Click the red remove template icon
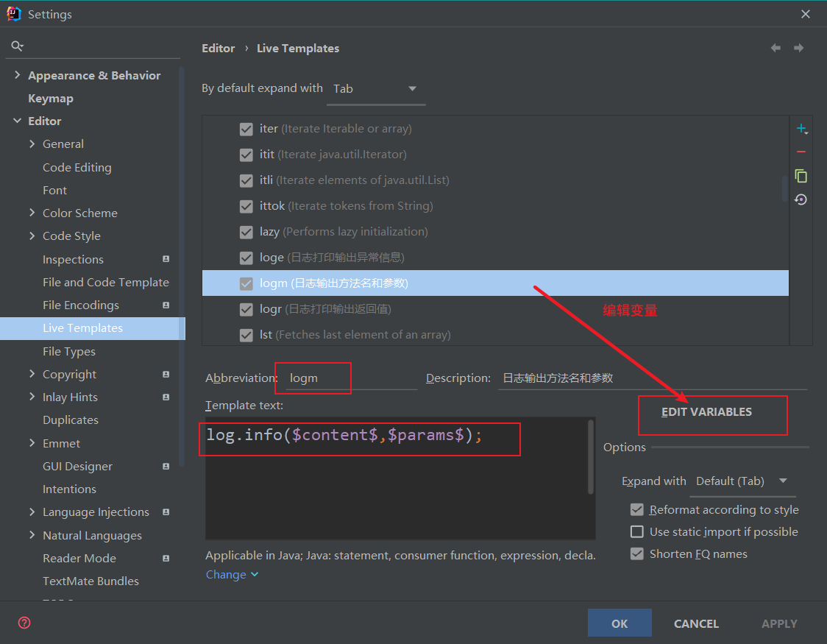This screenshot has width=827, height=644. [801, 152]
